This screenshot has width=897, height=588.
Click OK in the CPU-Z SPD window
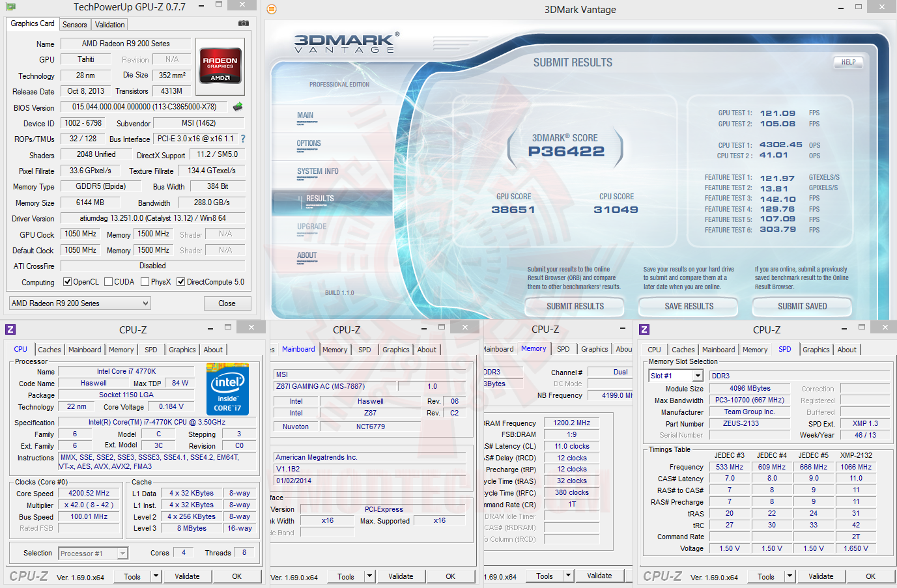870,576
